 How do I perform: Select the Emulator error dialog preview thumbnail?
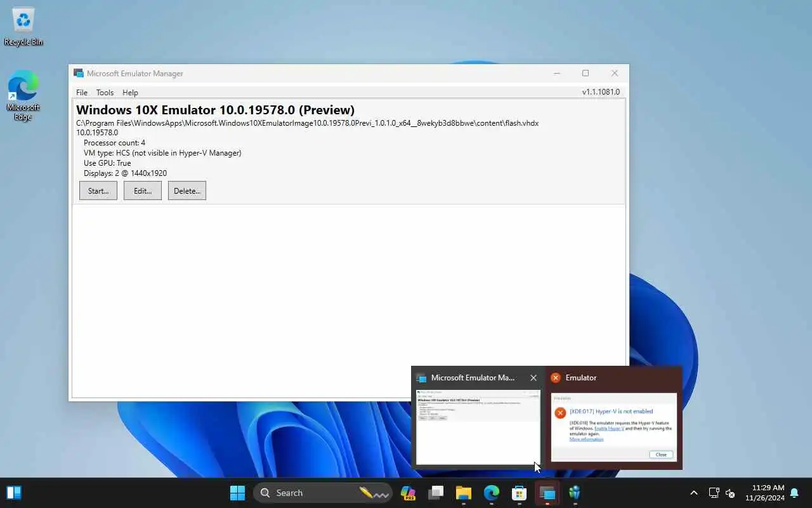tap(614, 427)
